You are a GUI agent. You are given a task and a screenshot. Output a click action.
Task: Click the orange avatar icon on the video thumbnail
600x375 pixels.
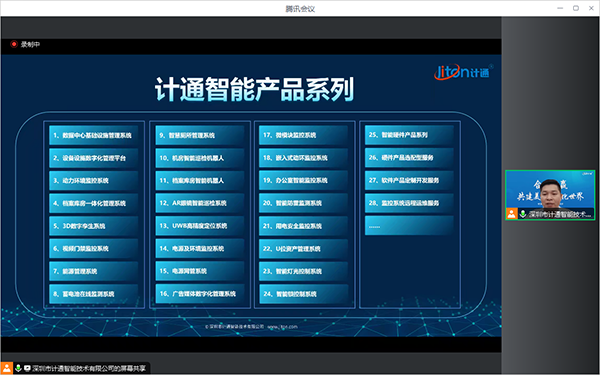click(512, 214)
